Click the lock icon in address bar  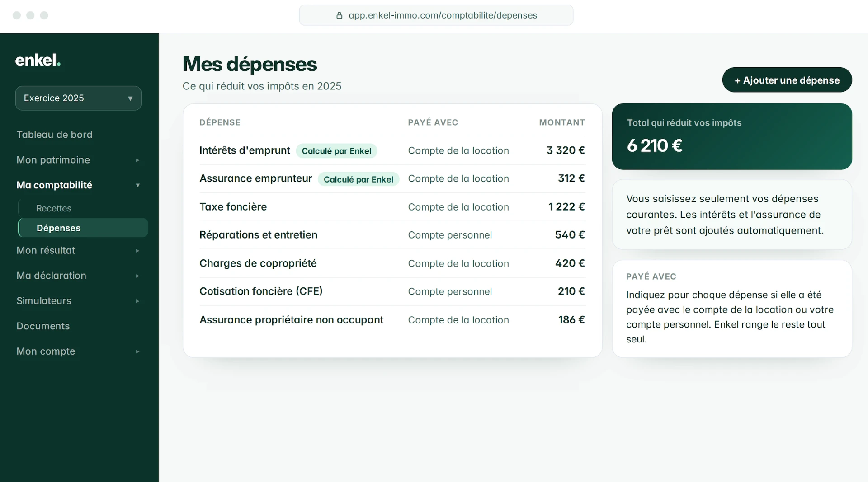click(x=340, y=15)
